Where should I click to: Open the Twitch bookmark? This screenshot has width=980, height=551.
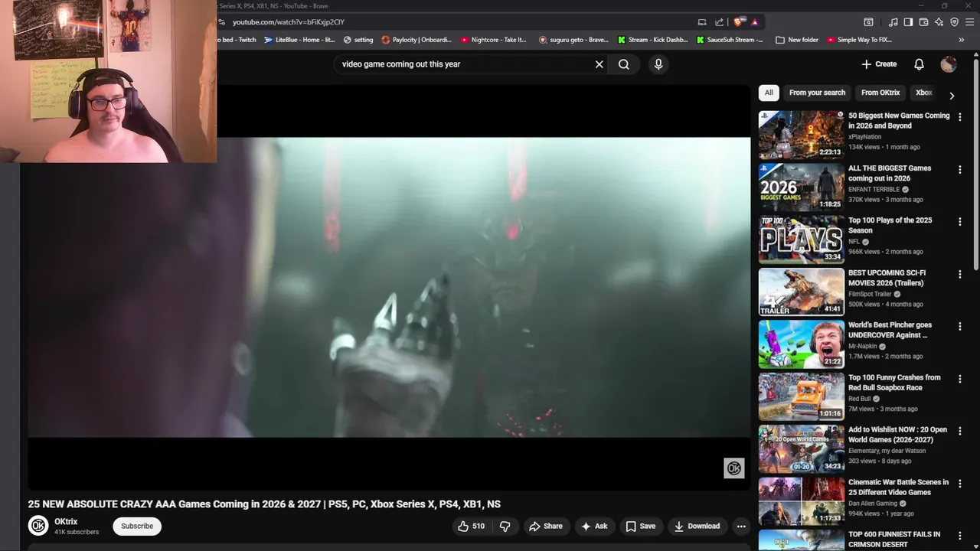click(237, 40)
